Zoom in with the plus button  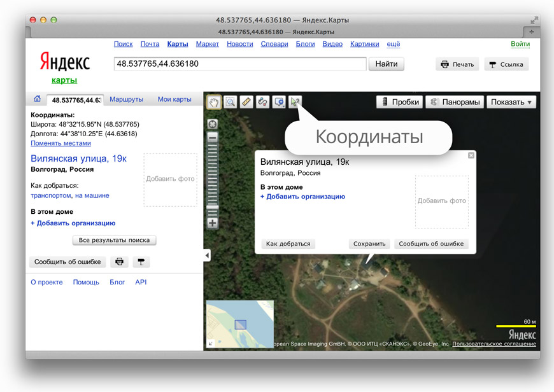[212, 223]
